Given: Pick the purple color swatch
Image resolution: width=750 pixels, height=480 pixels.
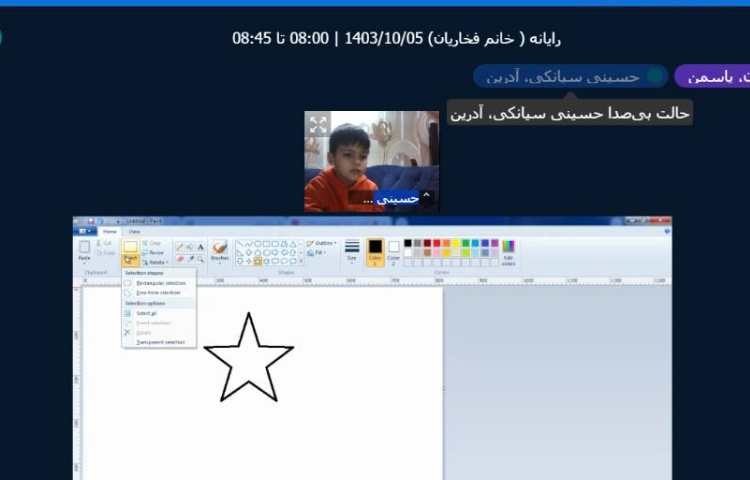Looking at the screenshot, I should pos(495,243).
